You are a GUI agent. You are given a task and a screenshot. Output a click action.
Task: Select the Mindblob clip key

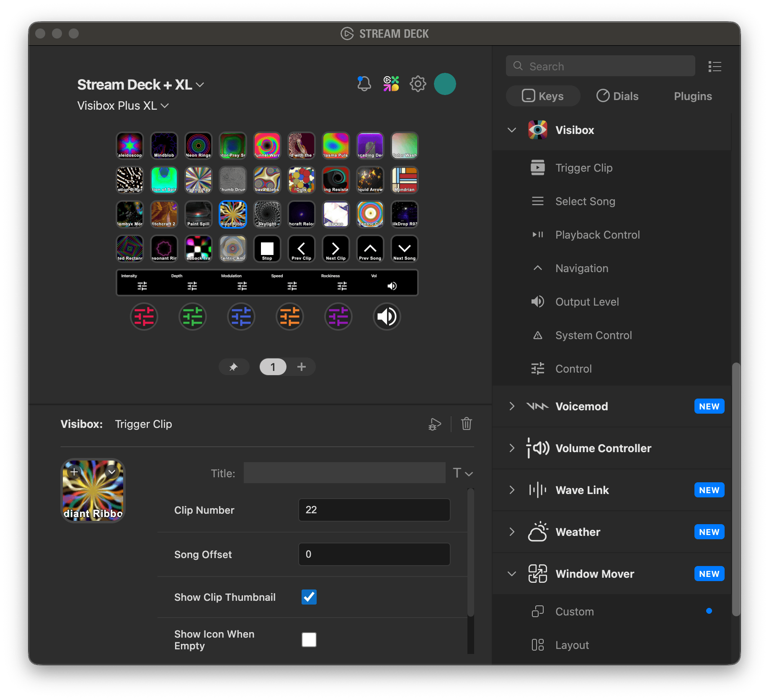(164, 146)
